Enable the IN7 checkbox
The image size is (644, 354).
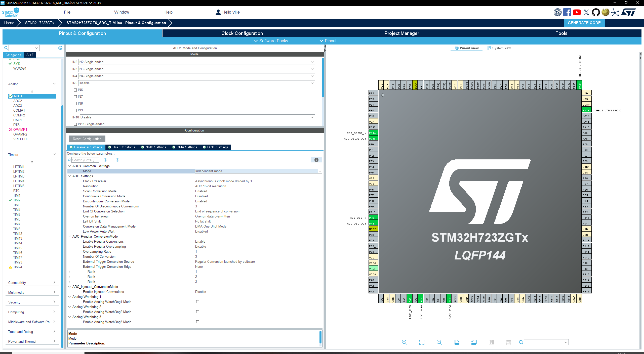coord(75,97)
